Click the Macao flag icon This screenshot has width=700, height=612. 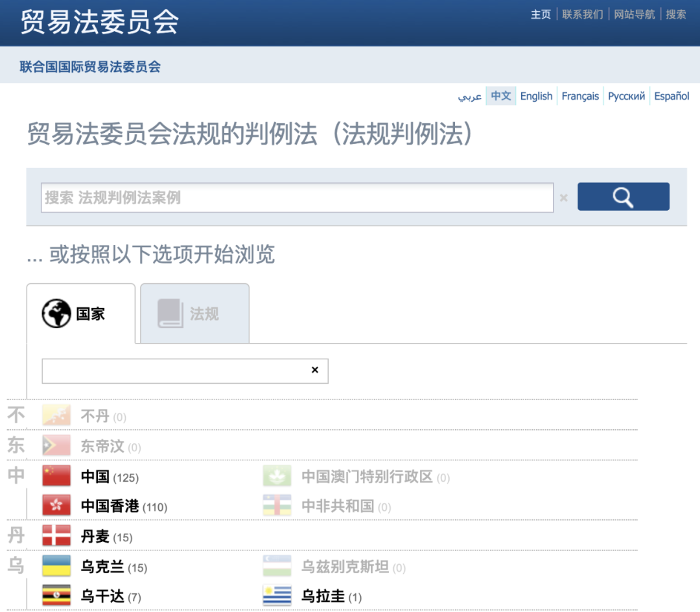[277, 475]
